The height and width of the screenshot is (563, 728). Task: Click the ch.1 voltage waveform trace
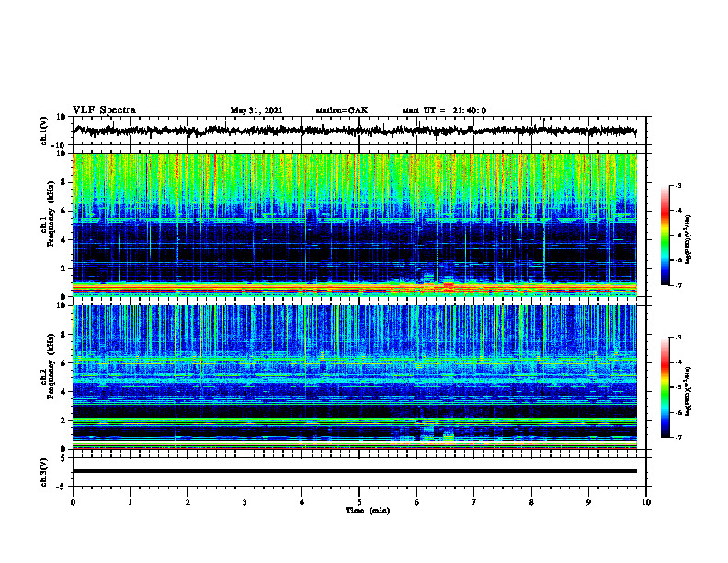(x=354, y=131)
